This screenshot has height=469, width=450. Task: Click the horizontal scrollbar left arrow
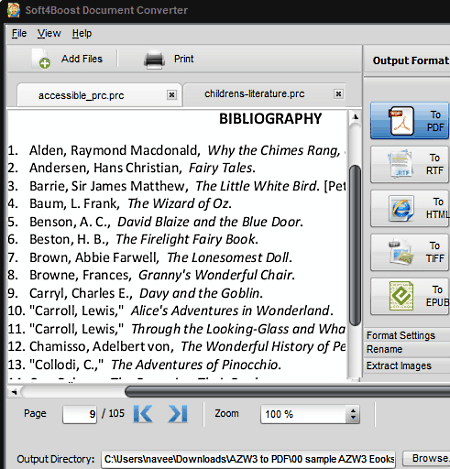click(14, 392)
